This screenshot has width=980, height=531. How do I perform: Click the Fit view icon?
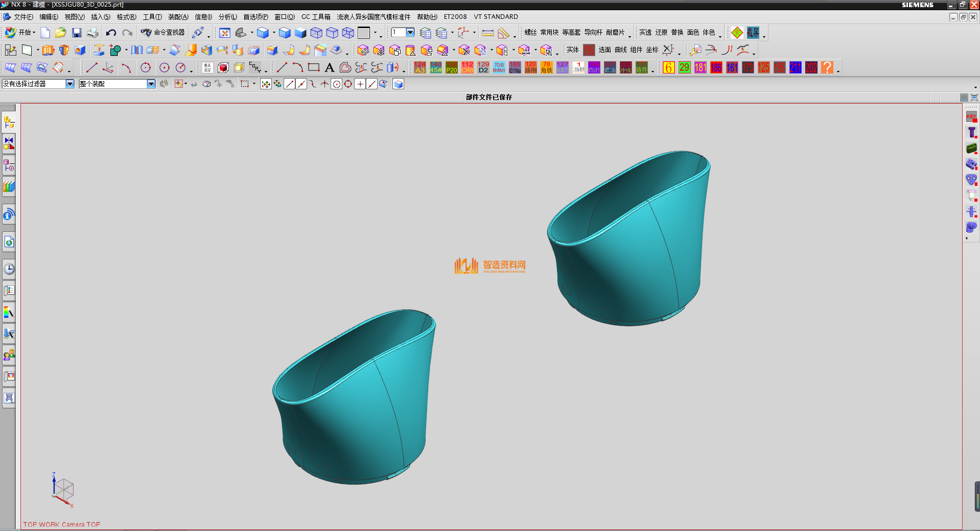pyautogui.click(x=224, y=33)
